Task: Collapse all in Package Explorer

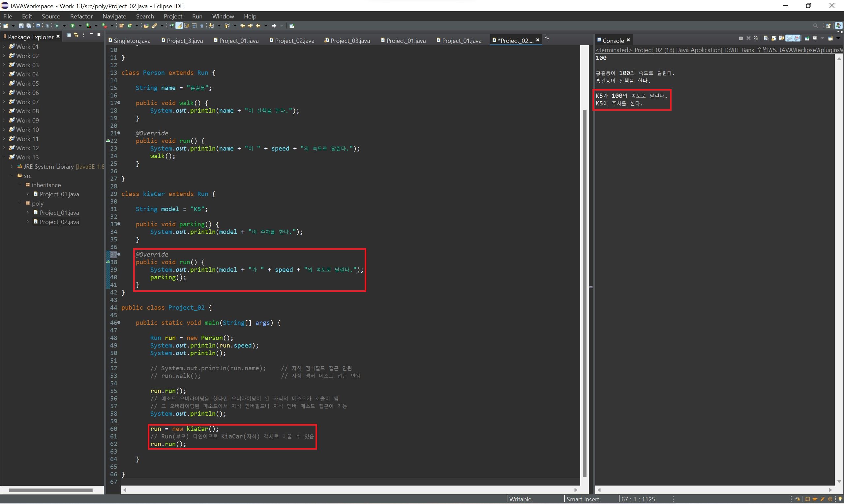Action: coord(68,35)
